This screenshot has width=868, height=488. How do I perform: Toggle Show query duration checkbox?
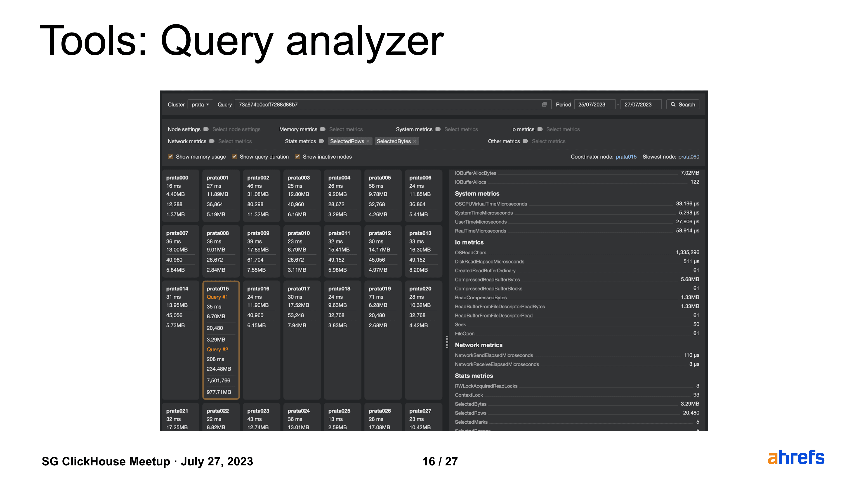coord(234,157)
